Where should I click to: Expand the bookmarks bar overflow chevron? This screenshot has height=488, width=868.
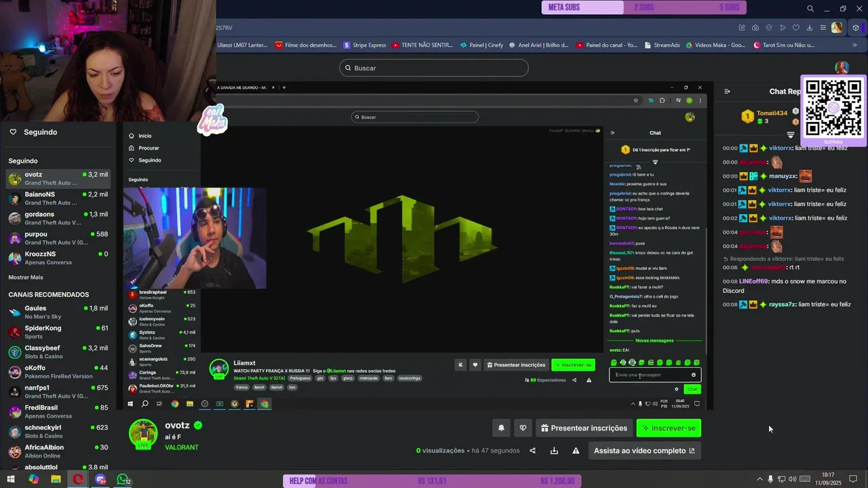click(x=854, y=45)
